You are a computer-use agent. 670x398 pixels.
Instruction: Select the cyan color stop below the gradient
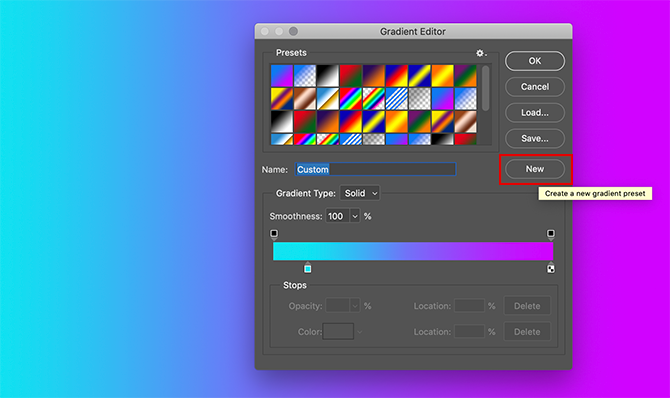tap(308, 268)
